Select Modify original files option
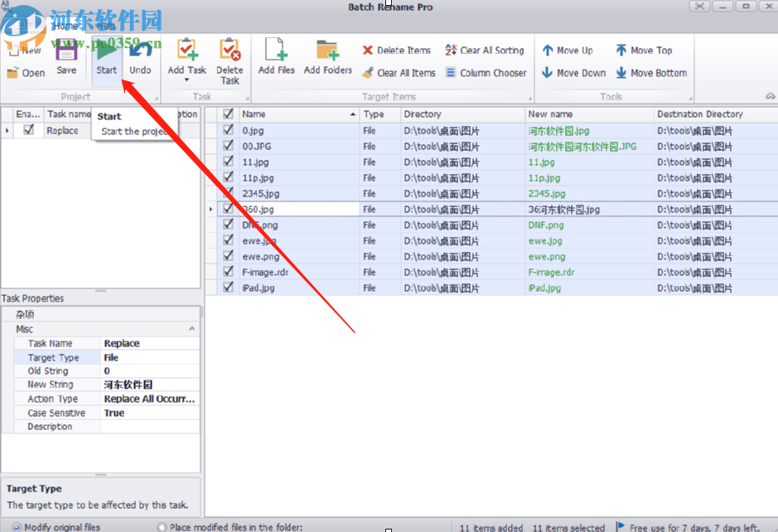 17,527
